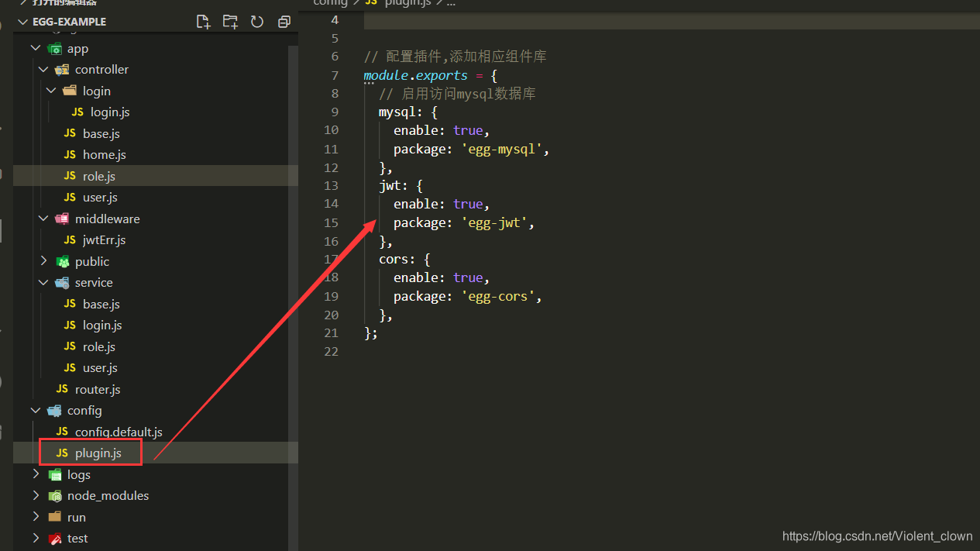The image size is (980, 551).
Task: Click the folder icon beside controller
Action: (x=62, y=69)
